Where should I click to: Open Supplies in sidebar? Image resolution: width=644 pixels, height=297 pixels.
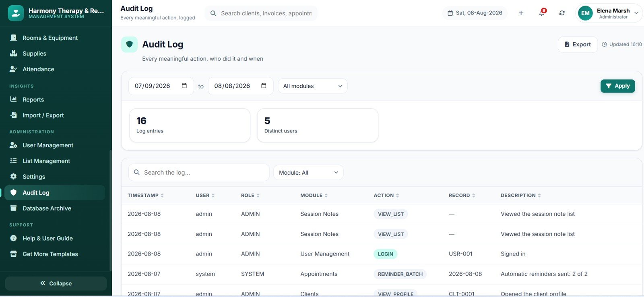55,54
